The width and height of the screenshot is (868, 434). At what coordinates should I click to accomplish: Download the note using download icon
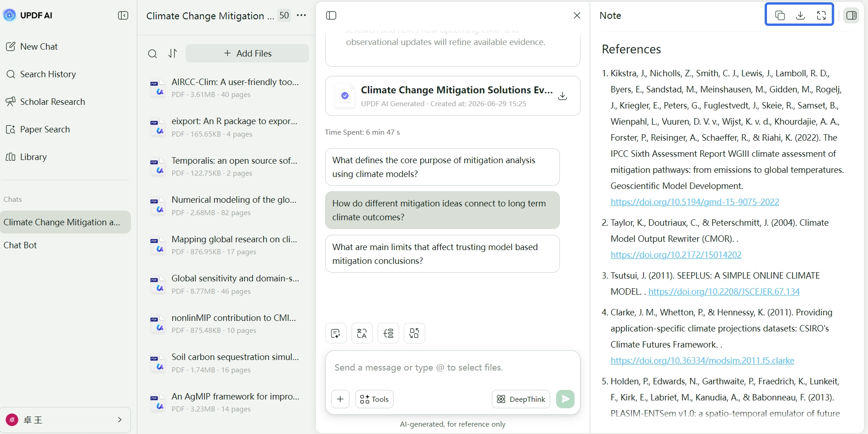800,15
